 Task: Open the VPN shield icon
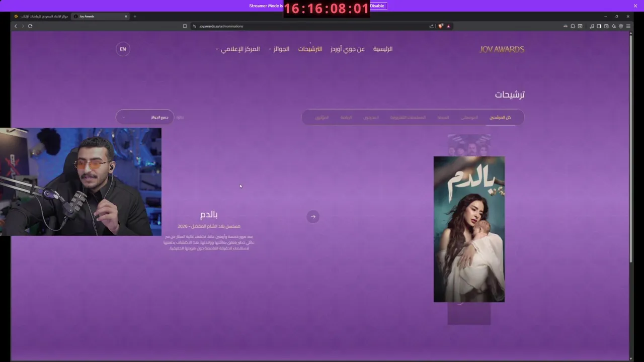pyautogui.click(x=621, y=26)
